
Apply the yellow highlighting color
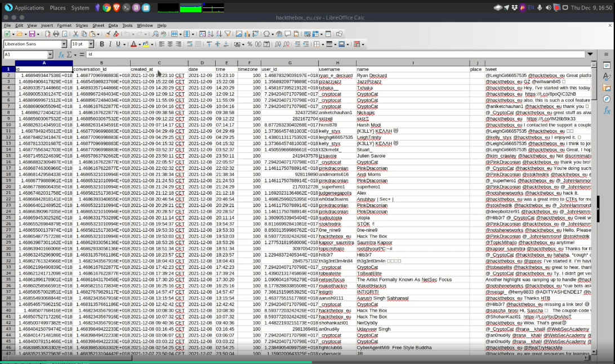(x=146, y=44)
